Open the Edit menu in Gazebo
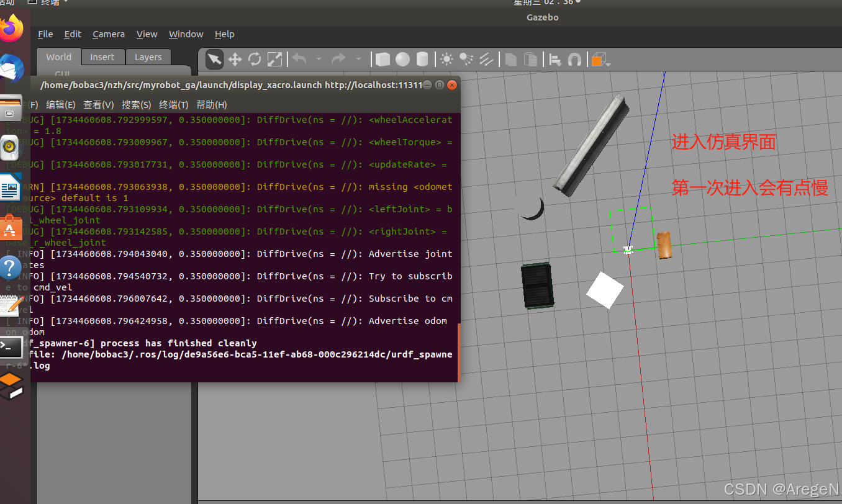The image size is (842, 504). pyautogui.click(x=73, y=34)
